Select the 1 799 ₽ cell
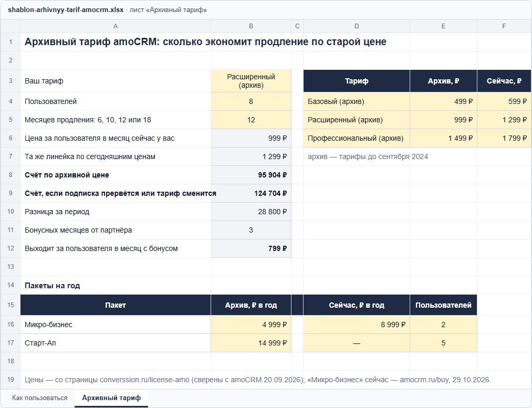 (504, 138)
